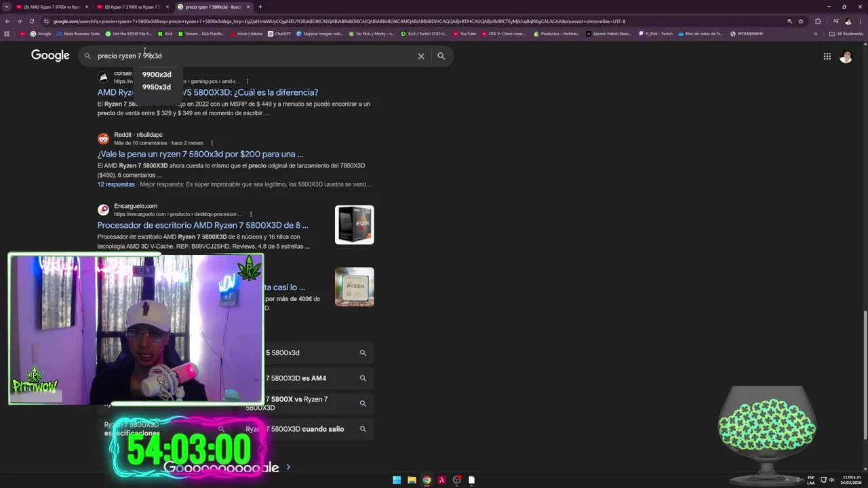This screenshot has height=488, width=868.
Task: Show hidden system tray icons
Action: click(787, 480)
